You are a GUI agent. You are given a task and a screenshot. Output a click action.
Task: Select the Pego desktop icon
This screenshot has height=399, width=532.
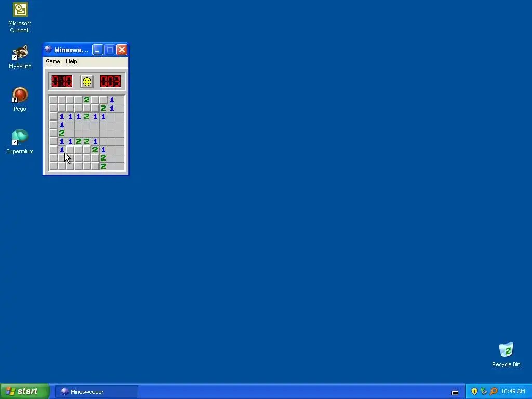click(20, 99)
